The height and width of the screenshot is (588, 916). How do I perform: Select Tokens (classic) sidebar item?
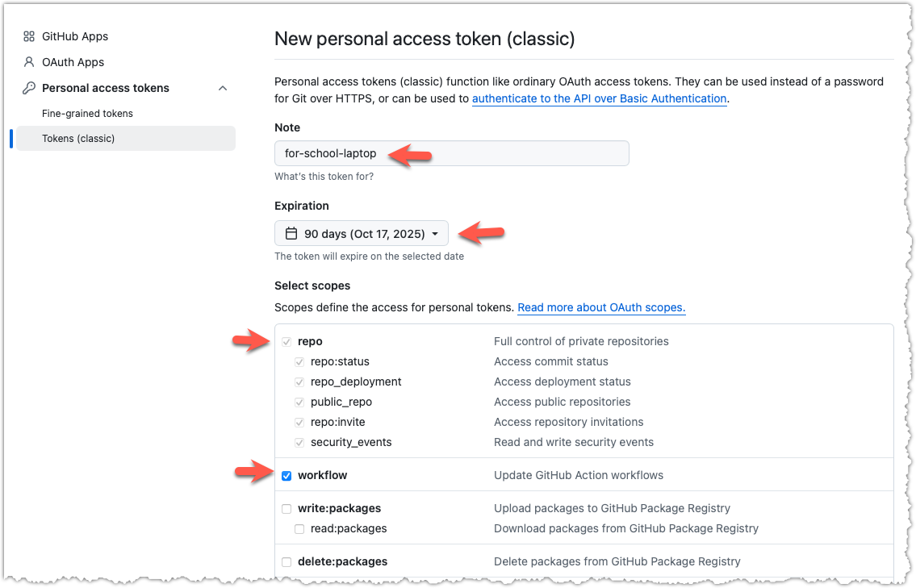126,139
